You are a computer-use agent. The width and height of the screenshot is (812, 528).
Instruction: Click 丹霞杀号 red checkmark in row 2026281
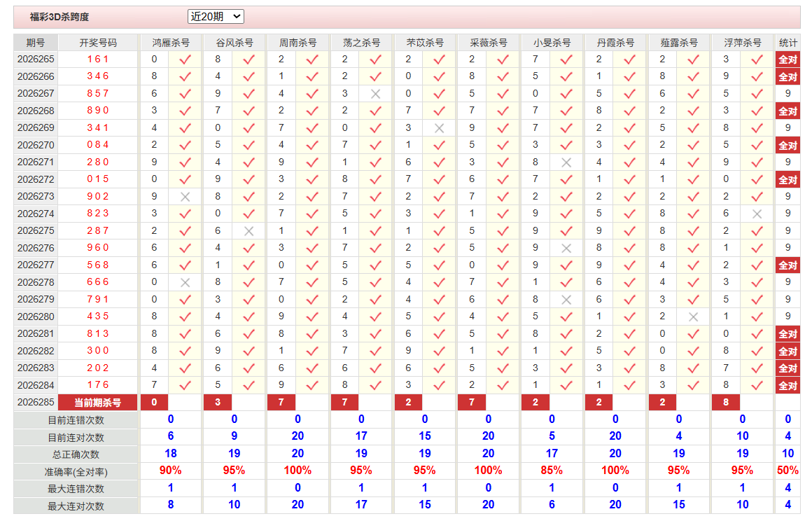[630, 334]
